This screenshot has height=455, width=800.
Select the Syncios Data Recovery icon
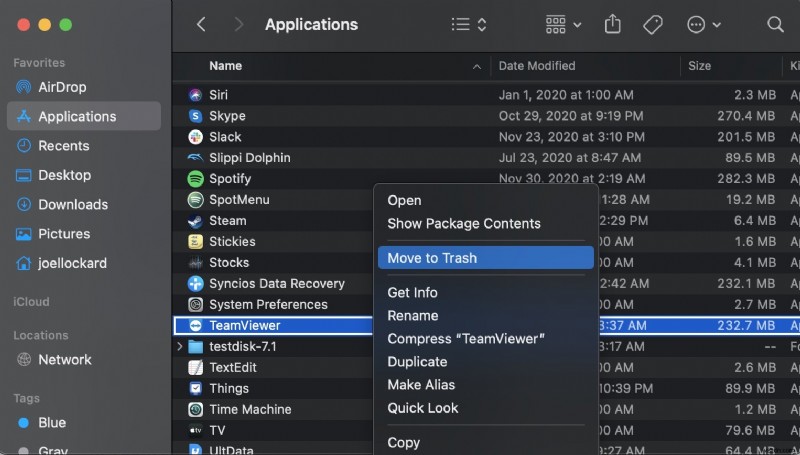(x=195, y=284)
